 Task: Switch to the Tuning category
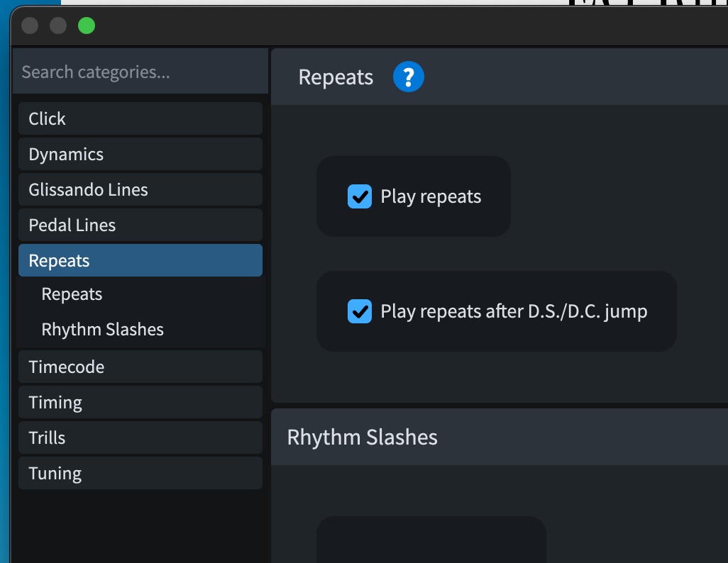coord(140,474)
